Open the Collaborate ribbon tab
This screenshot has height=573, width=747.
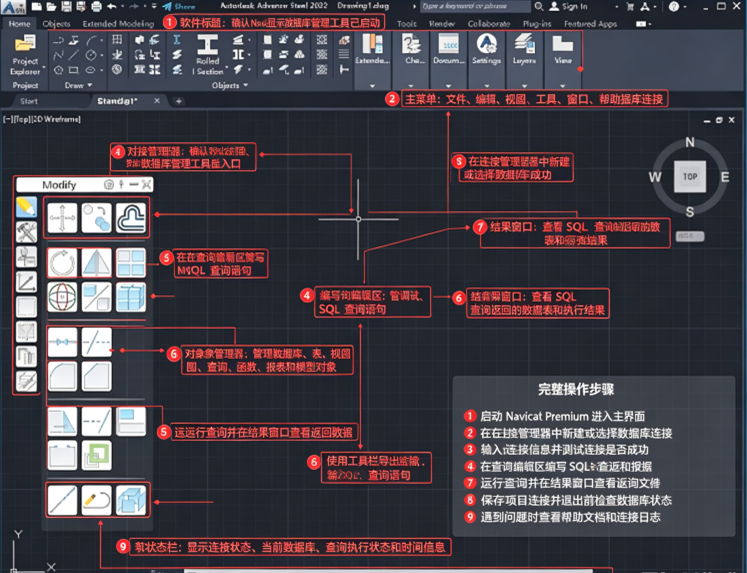(x=489, y=23)
